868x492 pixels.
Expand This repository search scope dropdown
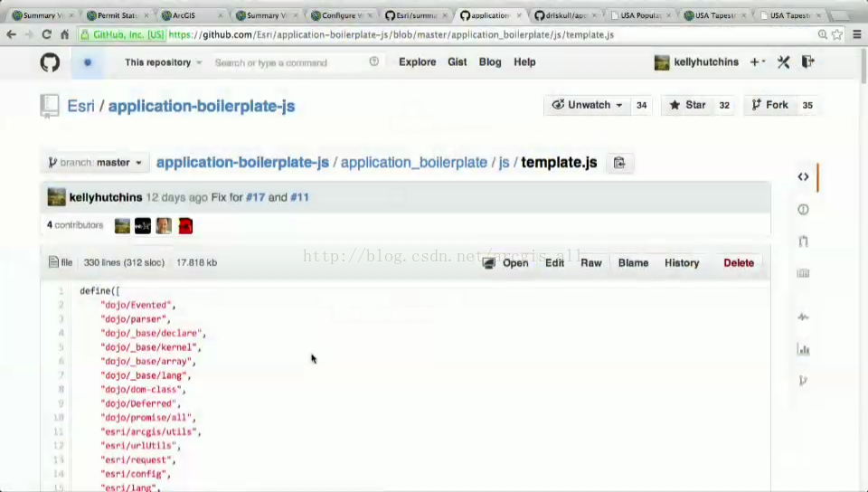[x=164, y=62]
